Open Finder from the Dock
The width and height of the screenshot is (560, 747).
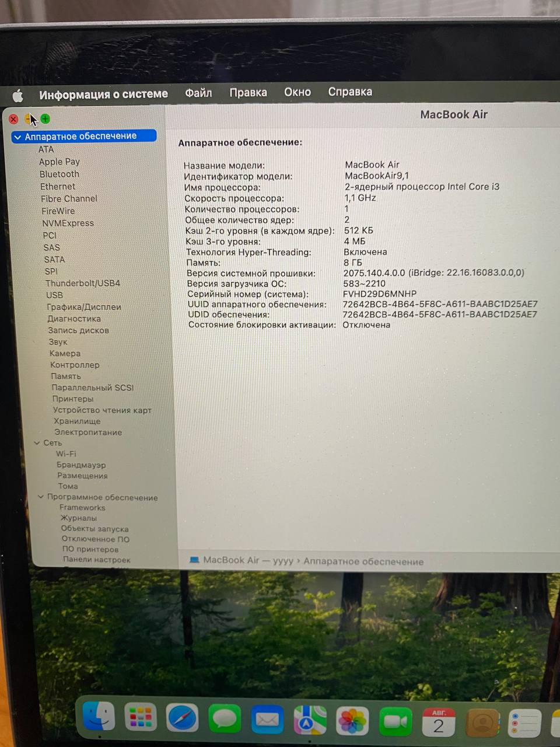98,716
